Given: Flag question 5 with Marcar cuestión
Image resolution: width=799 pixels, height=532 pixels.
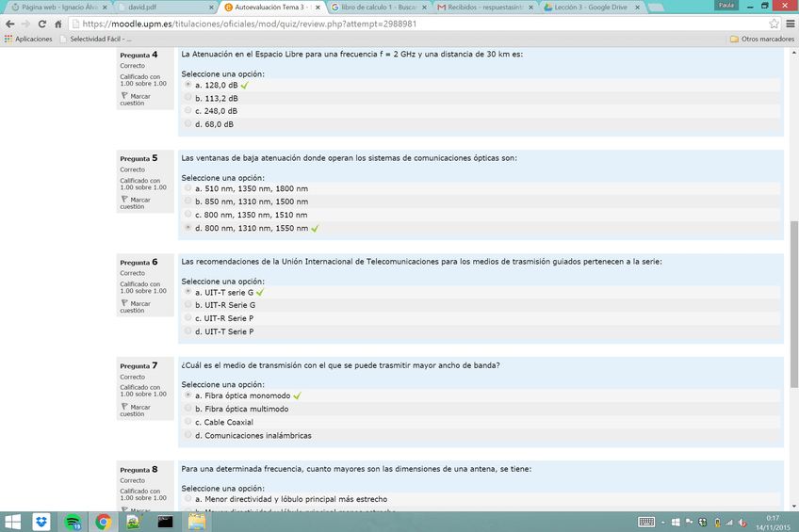Looking at the screenshot, I should pos(139,203).
